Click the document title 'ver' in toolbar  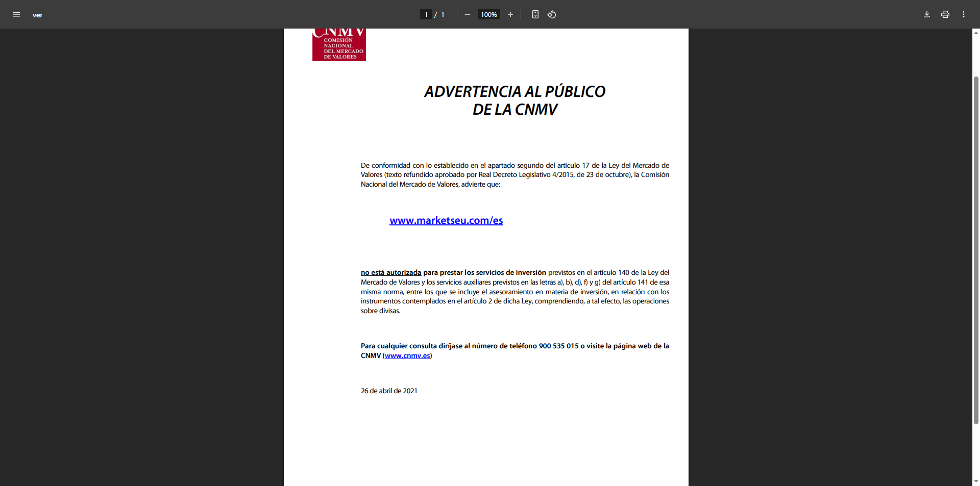[37, 15]
